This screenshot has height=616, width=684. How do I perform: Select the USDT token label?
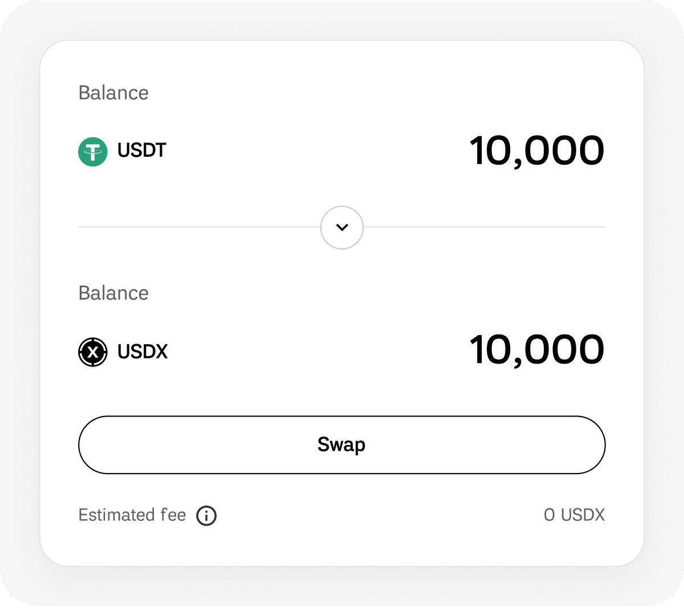pos(142,151)
